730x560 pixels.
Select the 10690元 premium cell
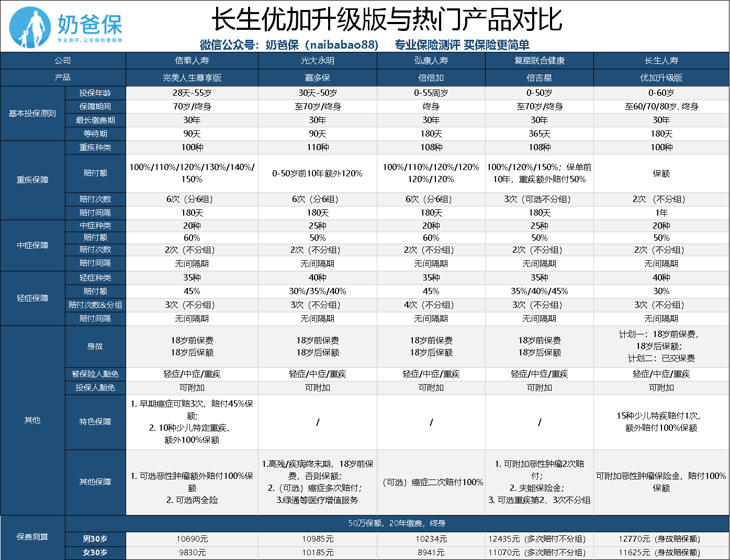(x=192, y=539)
